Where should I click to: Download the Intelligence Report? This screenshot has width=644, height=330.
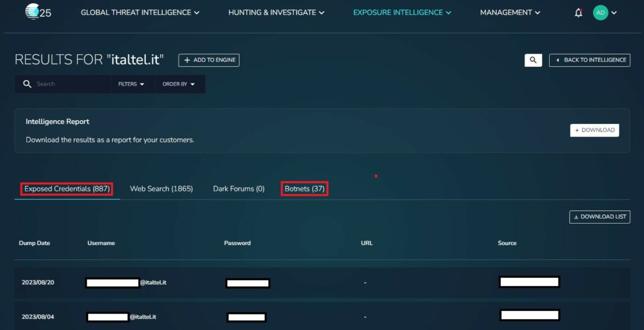(594, 130)
